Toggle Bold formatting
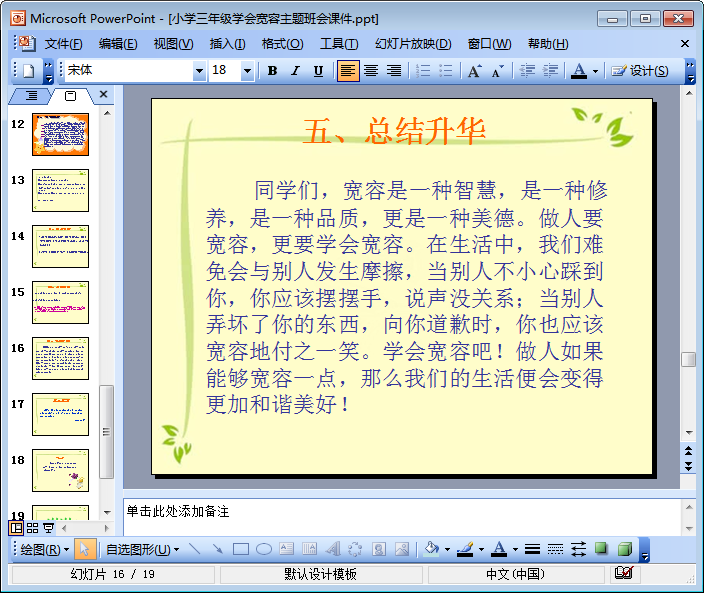Image resolution: width=704 pixels, height=593 pixels. (x=272, y=70)
